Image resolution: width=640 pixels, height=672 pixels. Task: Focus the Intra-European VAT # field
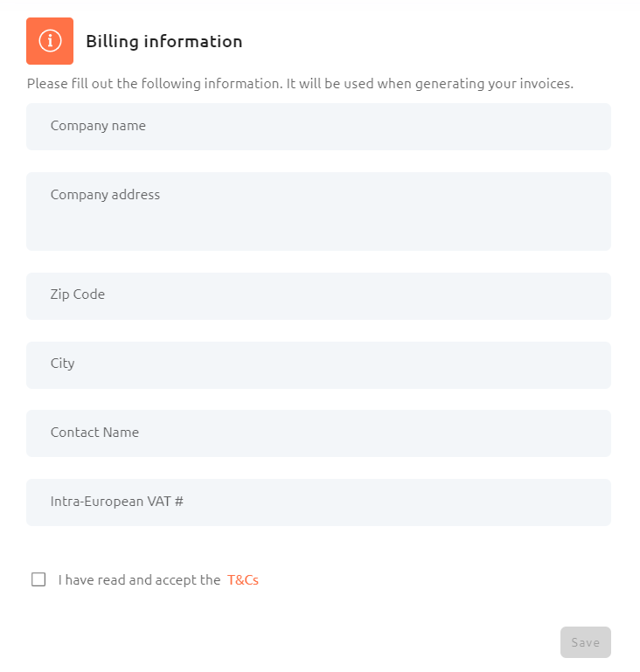(318, 502)
